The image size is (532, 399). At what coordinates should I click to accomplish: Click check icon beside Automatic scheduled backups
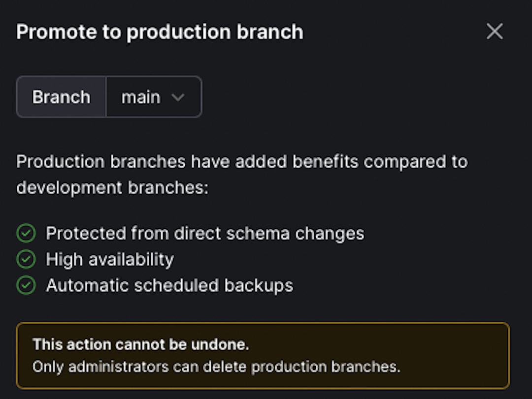click(26, 285)
